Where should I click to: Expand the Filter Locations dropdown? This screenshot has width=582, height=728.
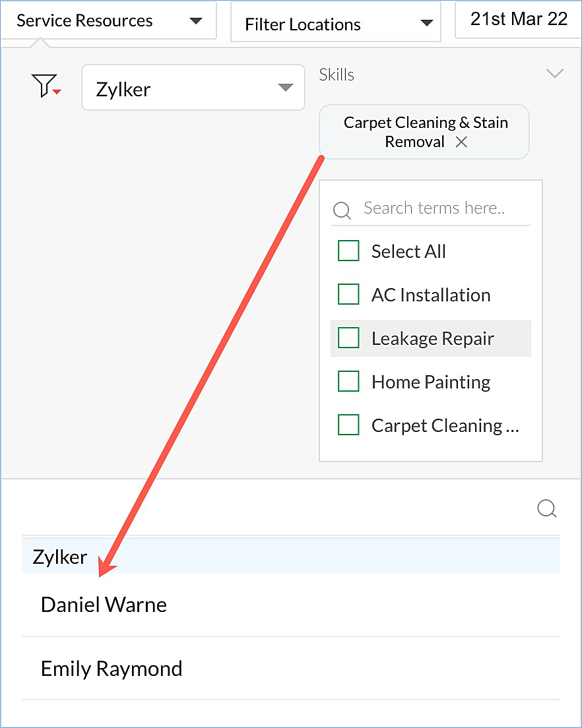click(335, 25)
